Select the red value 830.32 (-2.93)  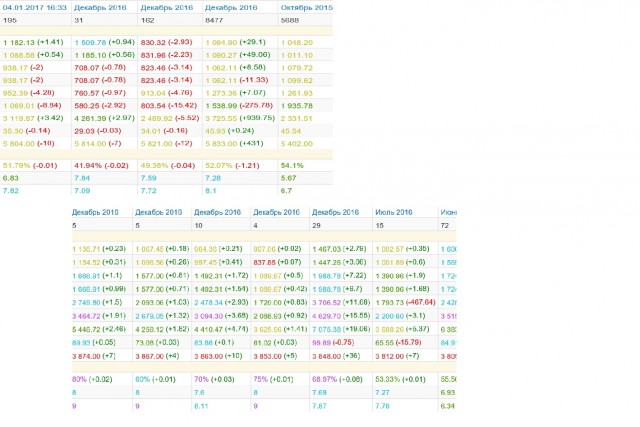click(166, 42)
